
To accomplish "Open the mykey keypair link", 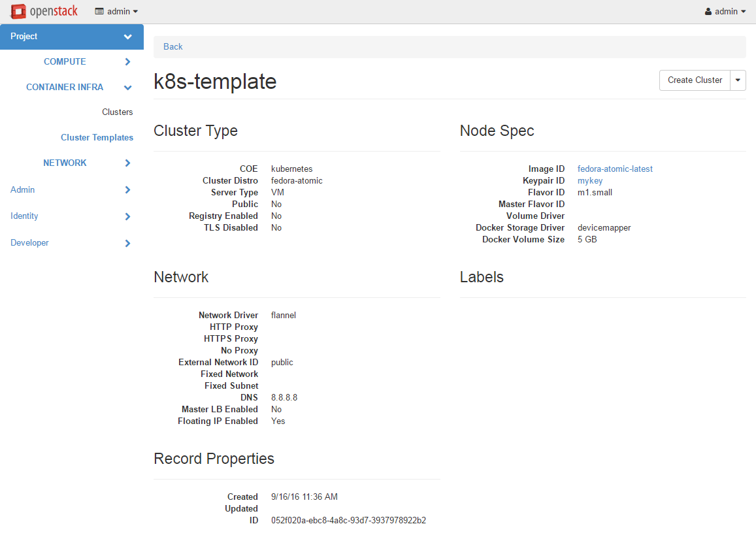I will click(590, 180).
